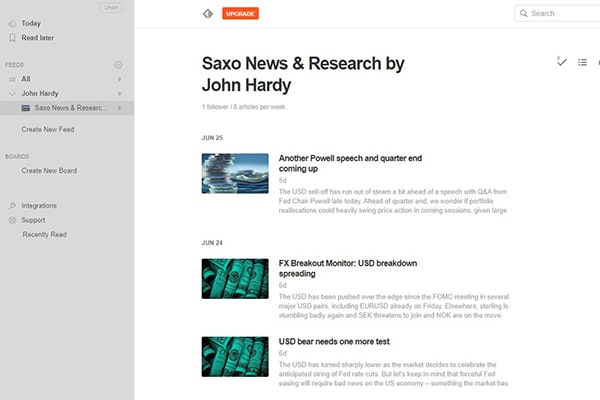The image size is (600, 400).
Task: Click the JUN 24 date header
Action: (212, 243)
